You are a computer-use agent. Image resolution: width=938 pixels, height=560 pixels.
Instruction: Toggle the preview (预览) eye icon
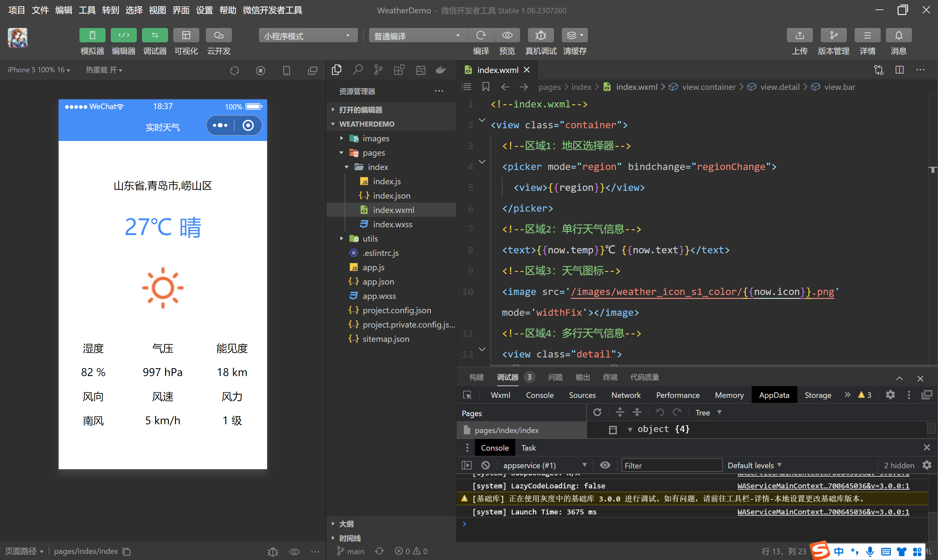[507, 35]
